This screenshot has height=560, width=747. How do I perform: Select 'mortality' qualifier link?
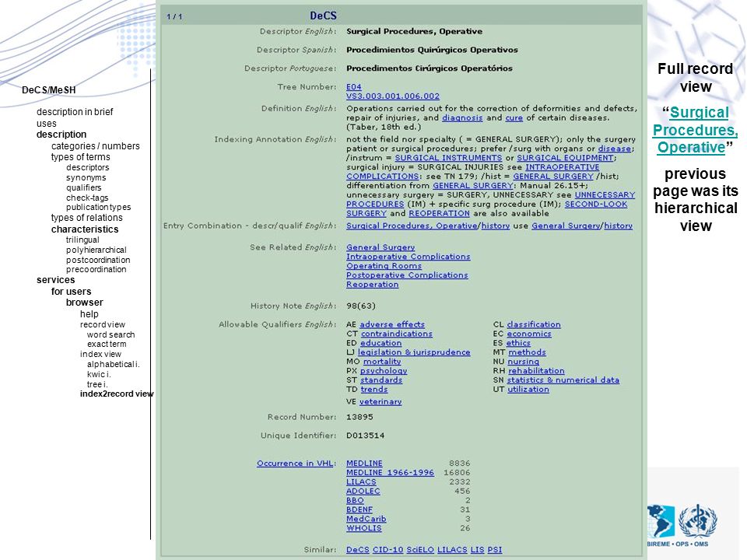[381, 362]
